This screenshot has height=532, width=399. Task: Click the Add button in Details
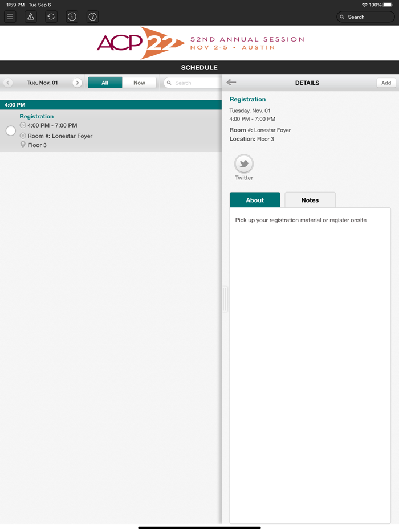point(386,83)
